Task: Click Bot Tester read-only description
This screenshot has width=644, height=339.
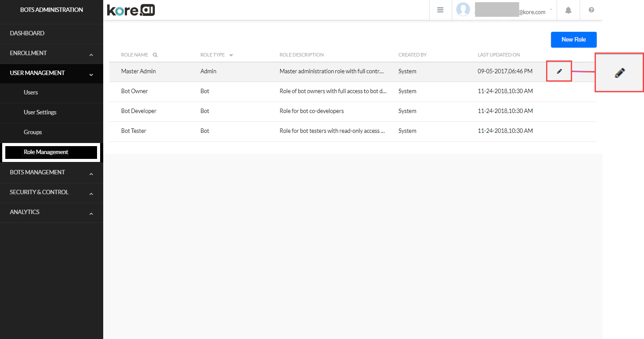Action: [x=333, y=131]
